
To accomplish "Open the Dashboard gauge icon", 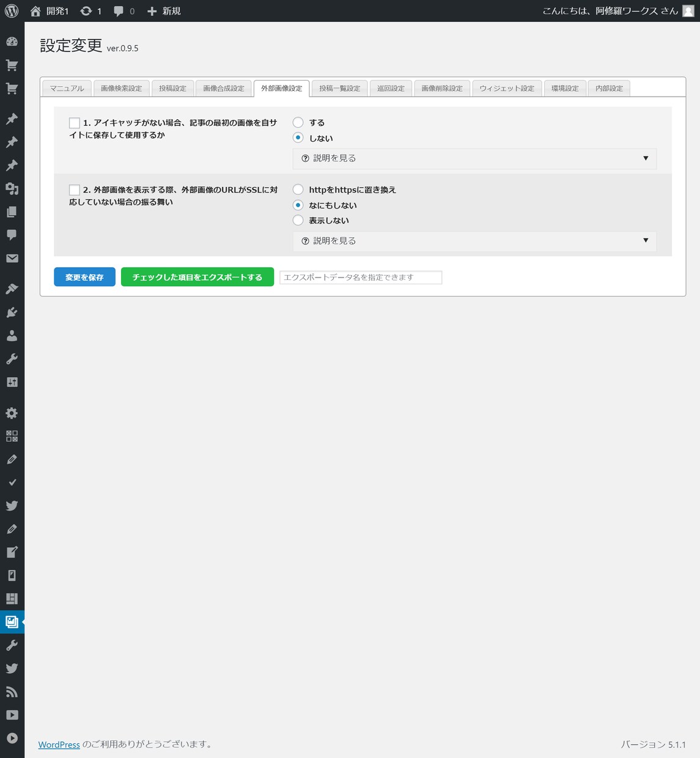I will point(12,42).
